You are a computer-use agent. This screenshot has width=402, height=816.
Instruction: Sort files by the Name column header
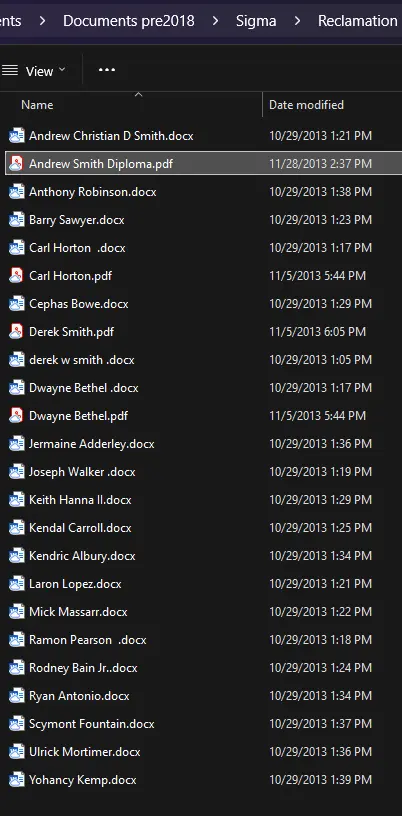click(131, 105)
